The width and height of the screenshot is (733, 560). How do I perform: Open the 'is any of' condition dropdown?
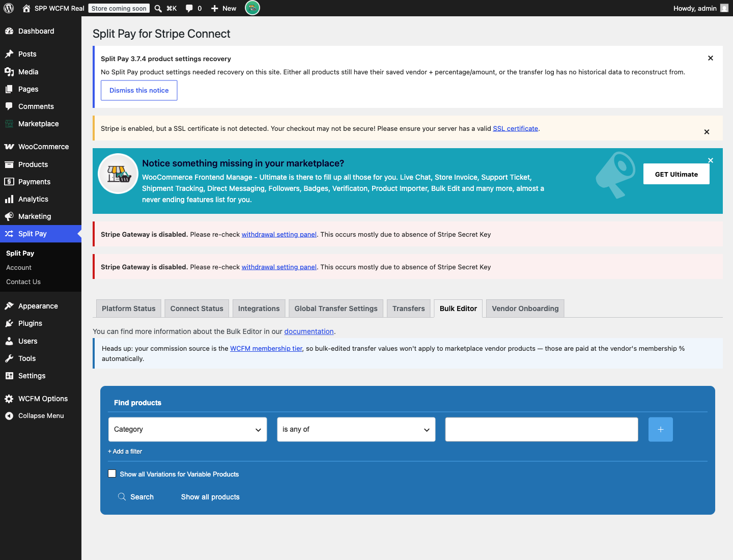pos(356,430)
